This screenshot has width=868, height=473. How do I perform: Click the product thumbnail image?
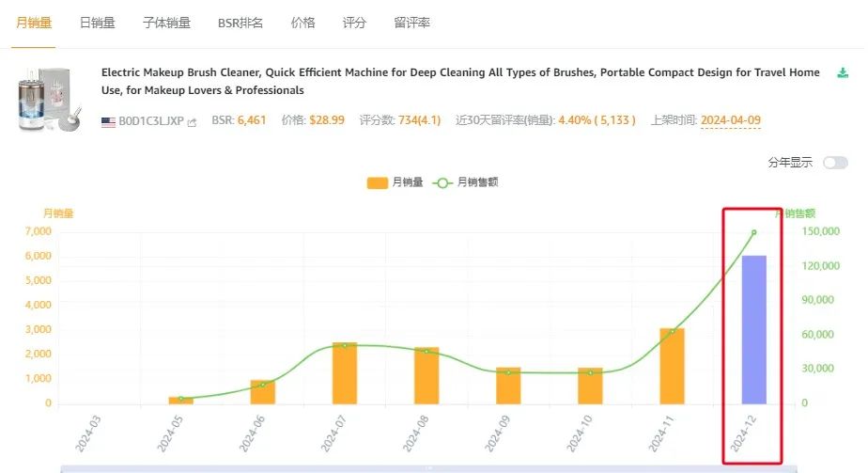[48, 100]
